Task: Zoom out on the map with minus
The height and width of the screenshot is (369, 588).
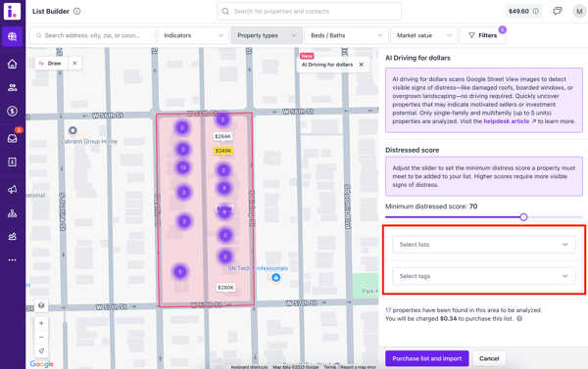Action: (41, 337)
